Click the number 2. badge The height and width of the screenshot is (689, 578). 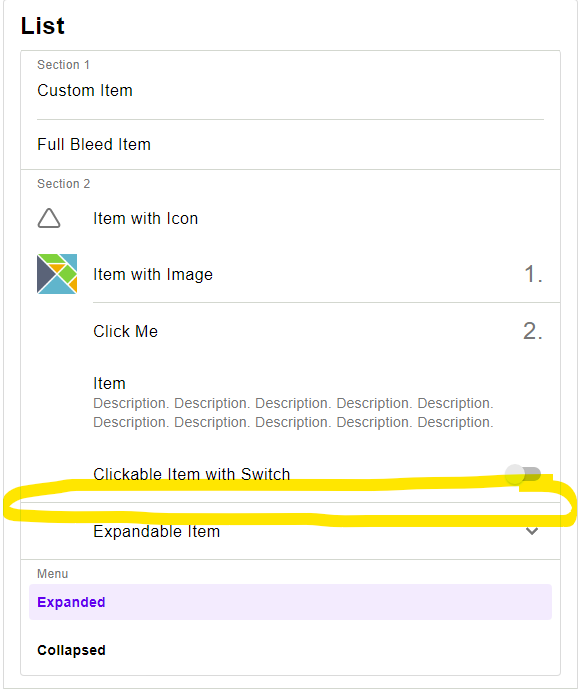(x=533, y=331)
